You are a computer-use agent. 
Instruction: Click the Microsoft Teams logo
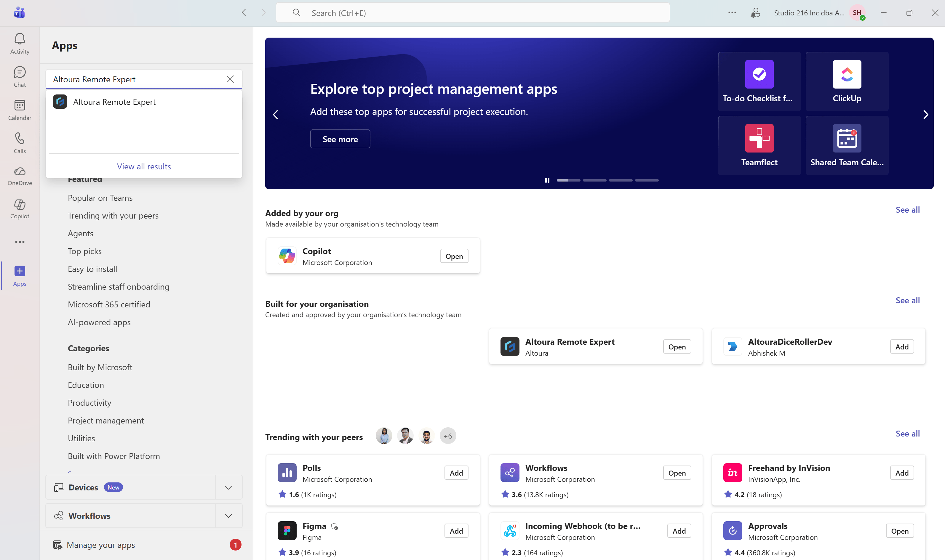19,12
